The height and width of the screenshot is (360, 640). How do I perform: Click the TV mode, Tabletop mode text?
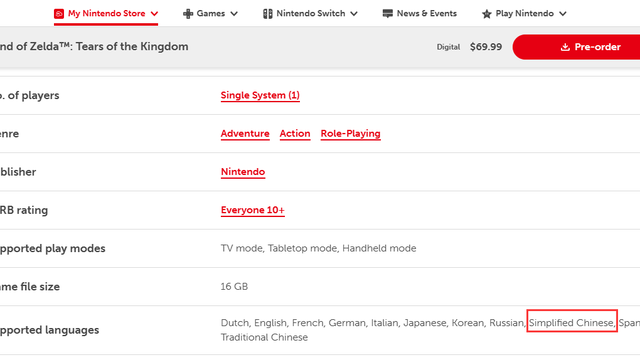(279, 248)
